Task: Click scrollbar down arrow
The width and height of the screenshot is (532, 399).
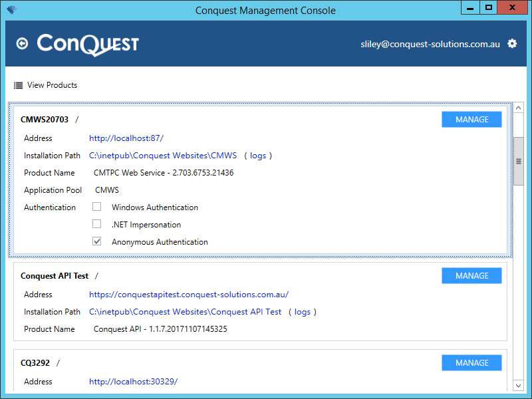Action: coord(518,386)
